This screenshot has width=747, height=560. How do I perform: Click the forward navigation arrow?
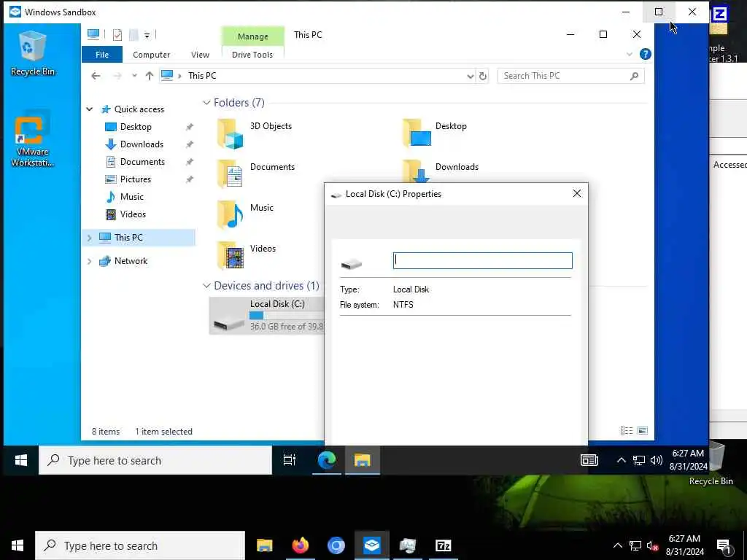coord(117,76)
